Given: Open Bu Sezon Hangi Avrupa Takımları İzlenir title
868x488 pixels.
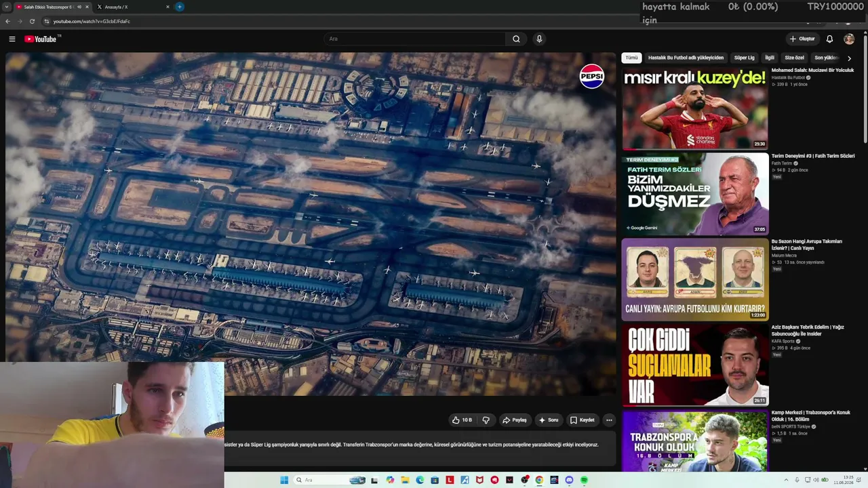Looking at the screenshot, I should 806,245.
